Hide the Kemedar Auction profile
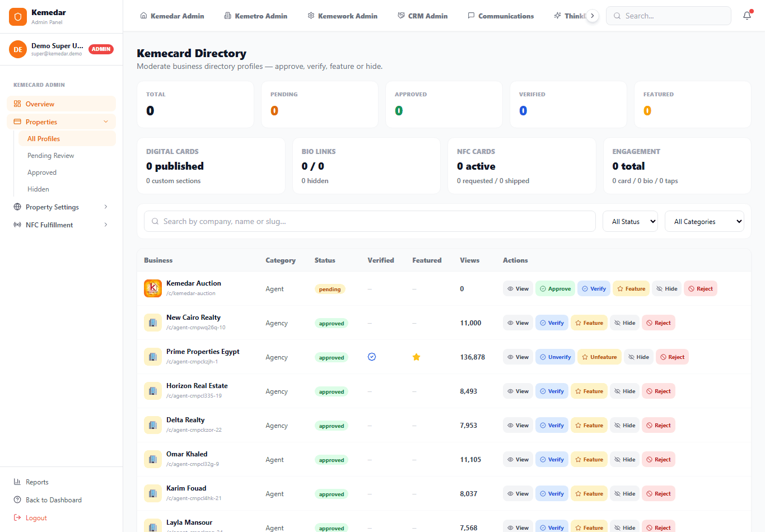The height and width of the screenshot is (532, 765). coord(666,288)
